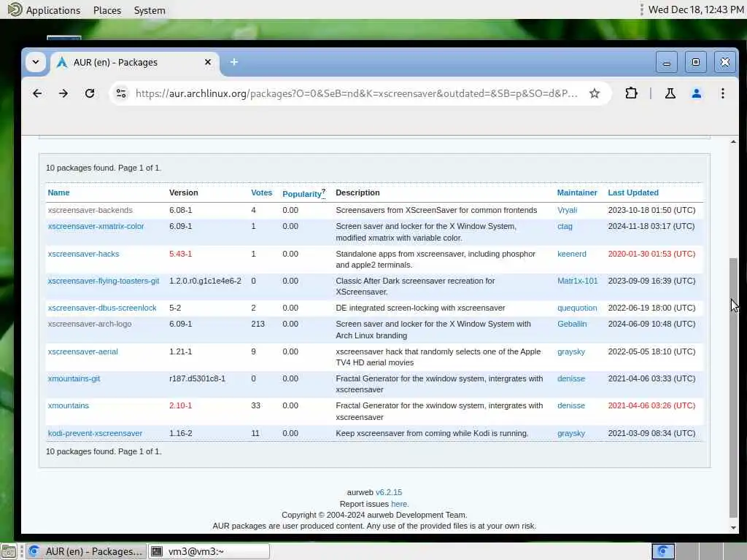Click the vertical scrollbar thumb
The width and height of the screenshot is (747, 560).
(733, 388)
